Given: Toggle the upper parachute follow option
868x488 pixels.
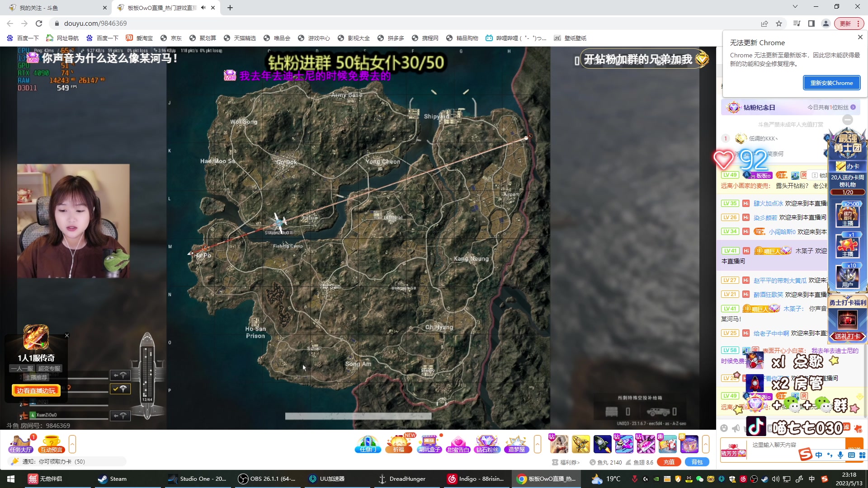Looking at the screenshot, I should 120,375.
